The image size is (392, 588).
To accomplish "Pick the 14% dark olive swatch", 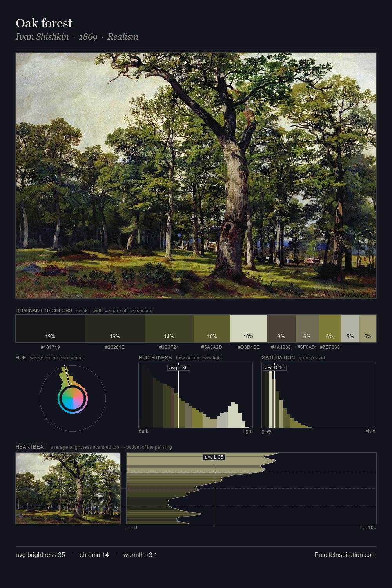I will point(169,328).
